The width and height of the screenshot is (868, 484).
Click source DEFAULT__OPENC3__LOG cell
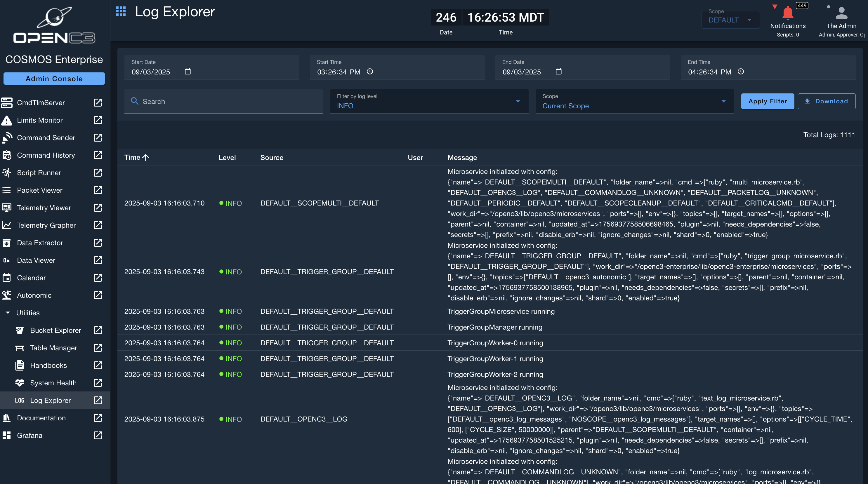pyautogui.click(x=304, y=419)
